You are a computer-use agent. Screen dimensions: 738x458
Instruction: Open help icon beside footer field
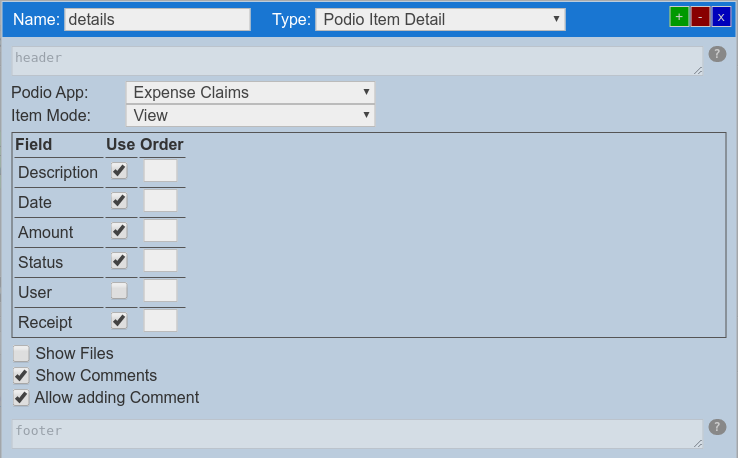pos(717,427)
